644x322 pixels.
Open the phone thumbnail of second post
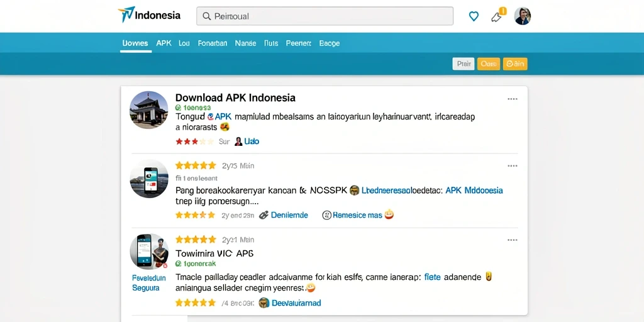(148, 179)
